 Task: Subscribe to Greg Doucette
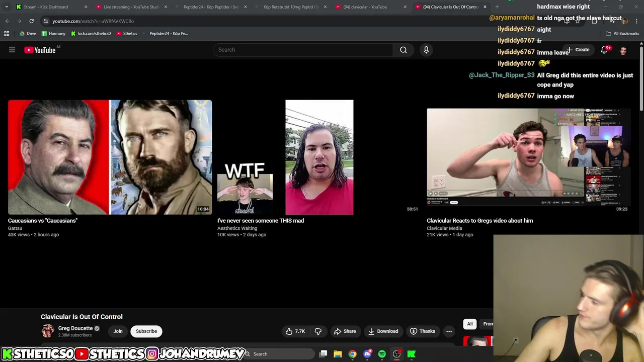[x=146, y=331]
